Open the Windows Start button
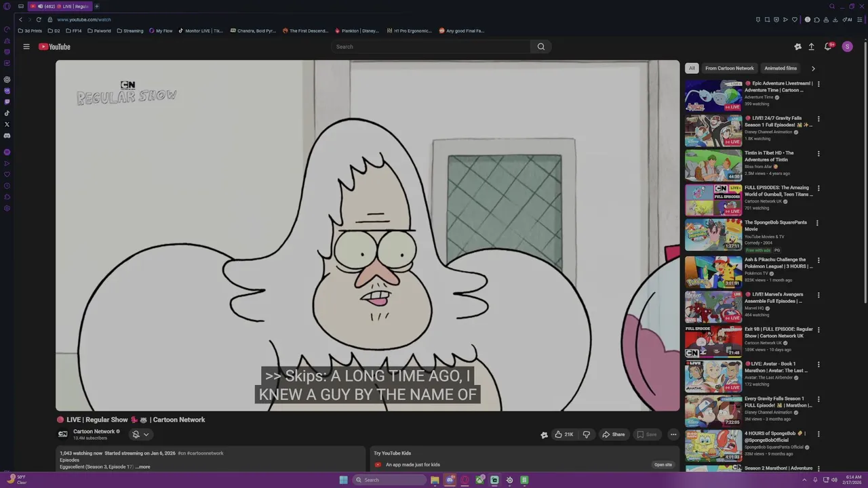Screen dimensions: 868x488 click(x=344, y=480)
